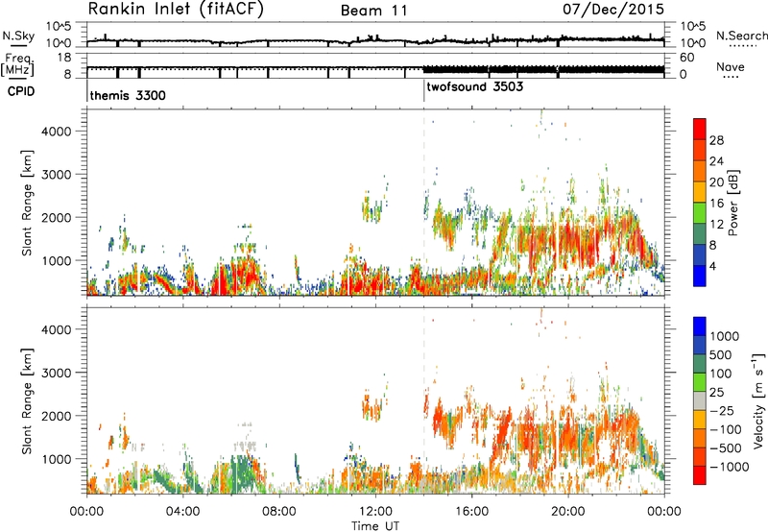This screenshot has width=768, height=532.
Task: Click the '16:00' time axis tick
Action: pyautogui.click(x=471, y=512)
